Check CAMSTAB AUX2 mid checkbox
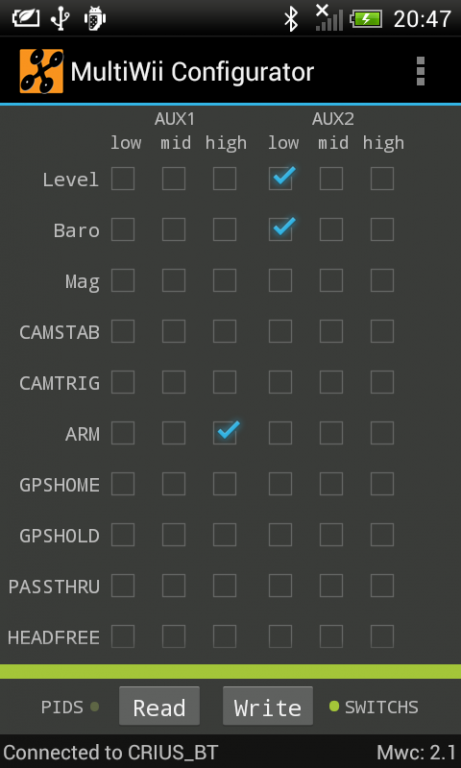Screen dimensions: 461x768 pyautogui.click(x=332, y=331)
